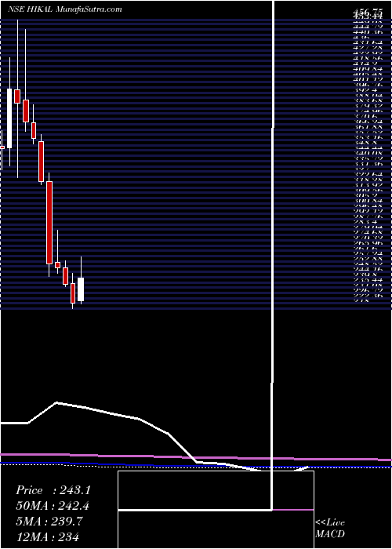
Task: Click the NSE HIKAL MunafaSutra.com chart title
Action: pyautogui.click(x=65, y=9)
